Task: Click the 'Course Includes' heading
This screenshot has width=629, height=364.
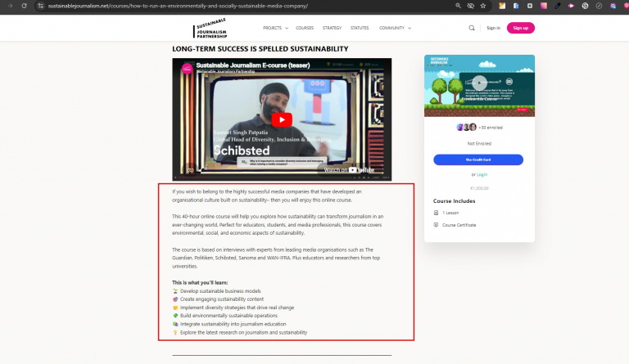Action: [x=454, y=201]
